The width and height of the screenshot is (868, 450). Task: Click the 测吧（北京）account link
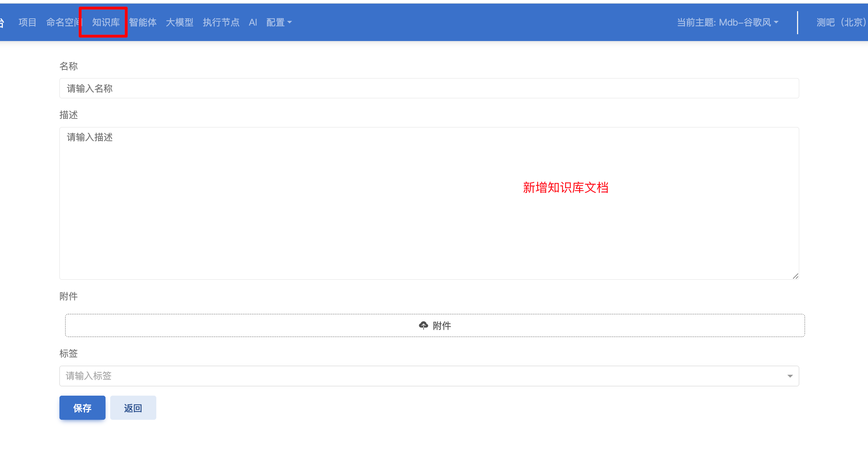[x=842, y=22]
